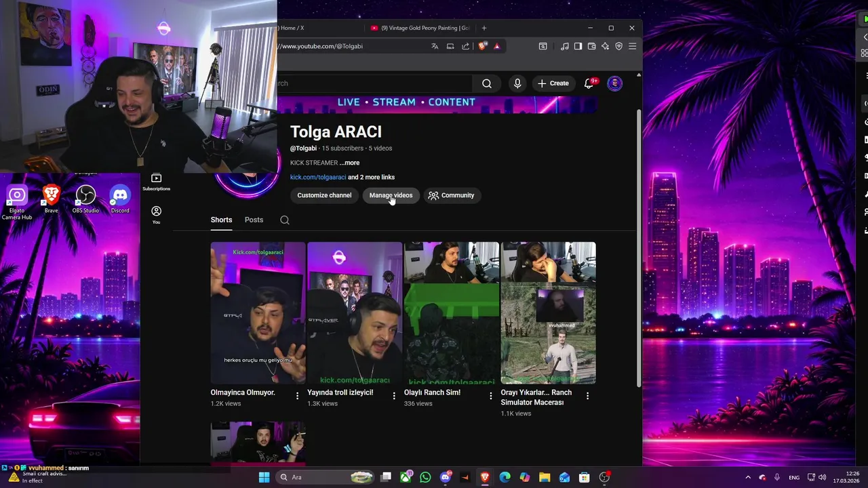The image size is (868, 488).
Task: Click the Vintage Gold Peony tab's YouTube favicon
Action: pos(374,28)
